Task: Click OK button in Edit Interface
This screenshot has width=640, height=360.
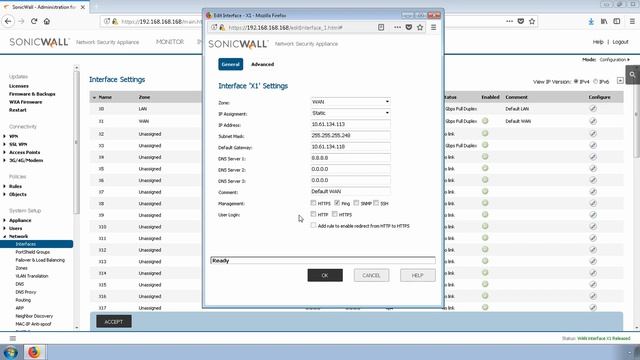Action: pos(325,275)
